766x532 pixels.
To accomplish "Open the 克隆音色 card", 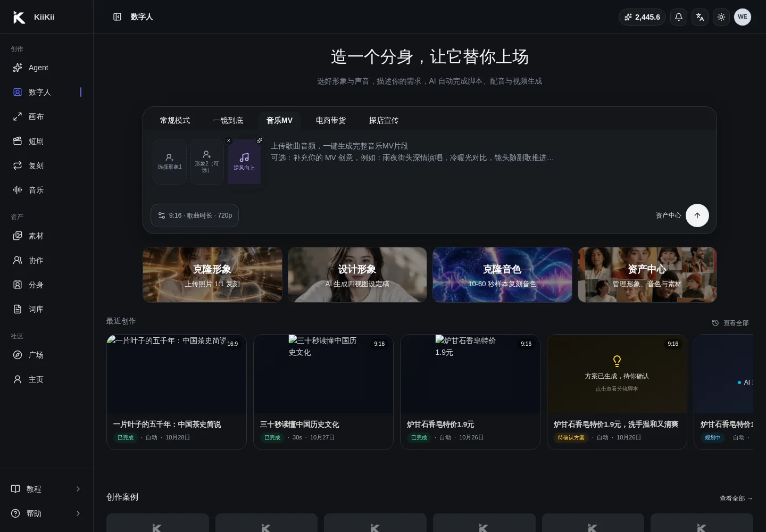I will click(x=502, y=275).
